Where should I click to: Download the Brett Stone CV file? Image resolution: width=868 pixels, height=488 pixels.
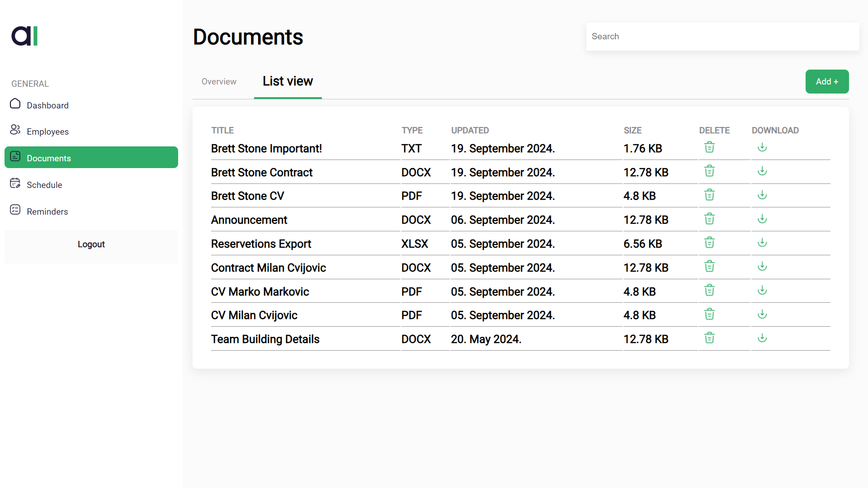(762, 195)
